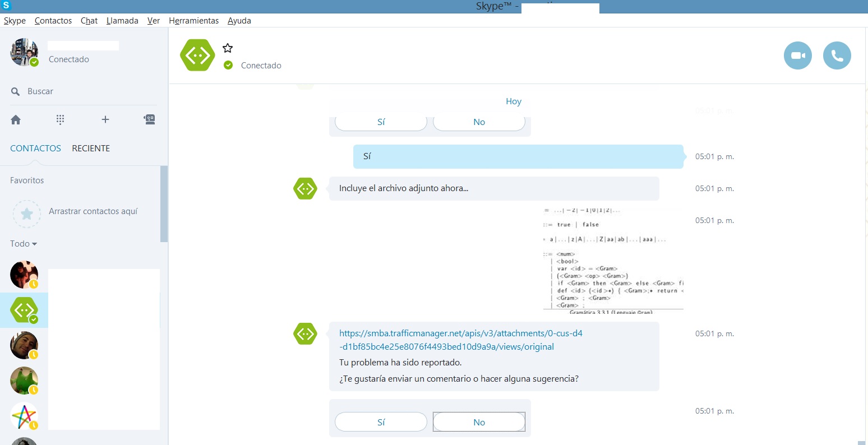The height and width of the screenshot is (445, 868).
Task: Expand the Todo contacts filter
Action: (22, 243)
